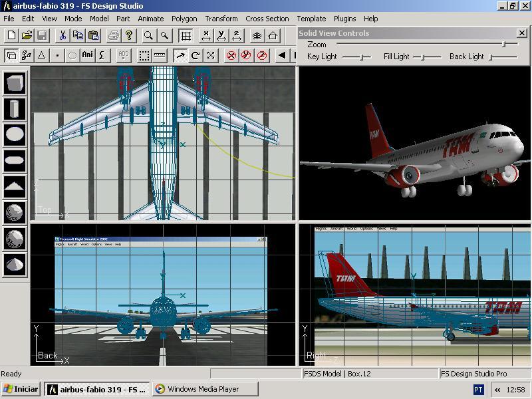Viewport: 532px width, 399px height.
Task: Open the Plugins menu
Action: point(344,19)
